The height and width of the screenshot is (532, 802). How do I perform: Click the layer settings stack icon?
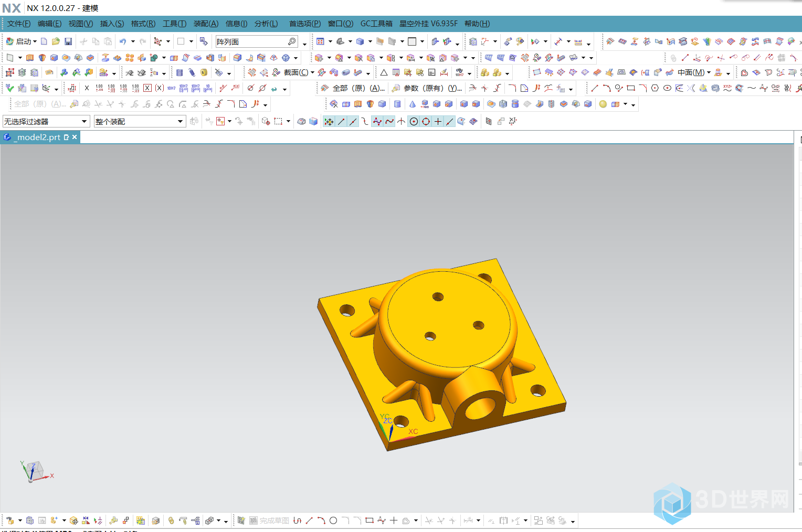22,72
